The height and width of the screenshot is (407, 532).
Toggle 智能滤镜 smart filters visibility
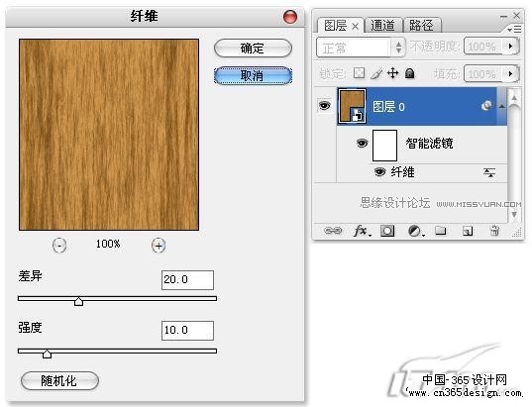[362, 144]
